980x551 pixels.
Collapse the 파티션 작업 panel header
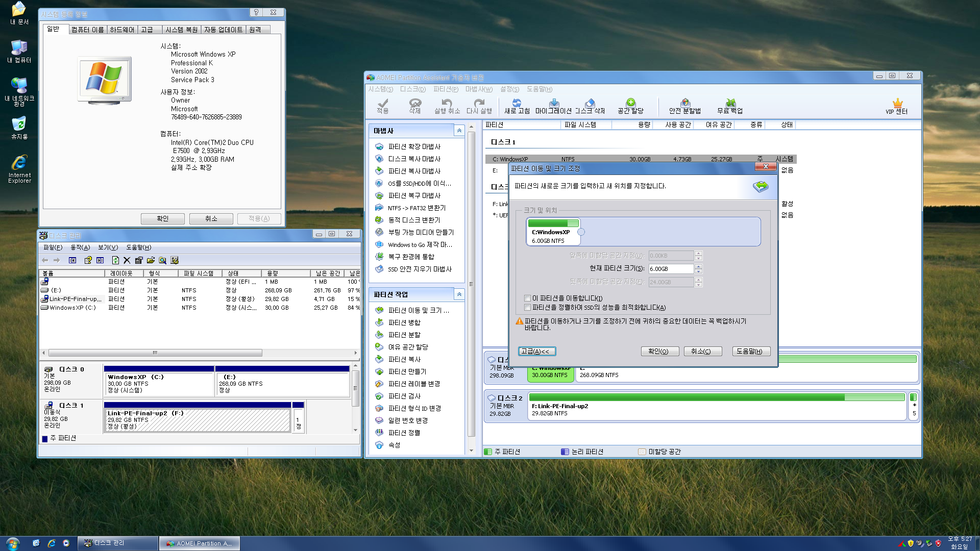tap(459, 294)
